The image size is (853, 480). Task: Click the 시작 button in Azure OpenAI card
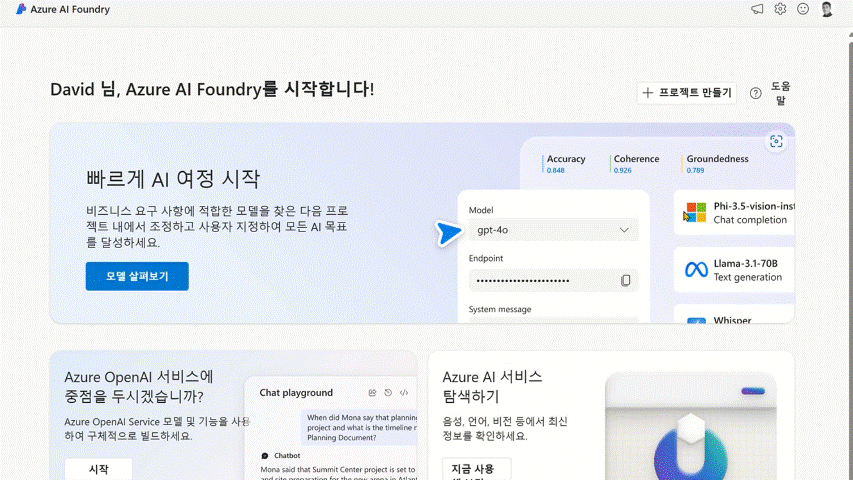click(x=98, y=469)
